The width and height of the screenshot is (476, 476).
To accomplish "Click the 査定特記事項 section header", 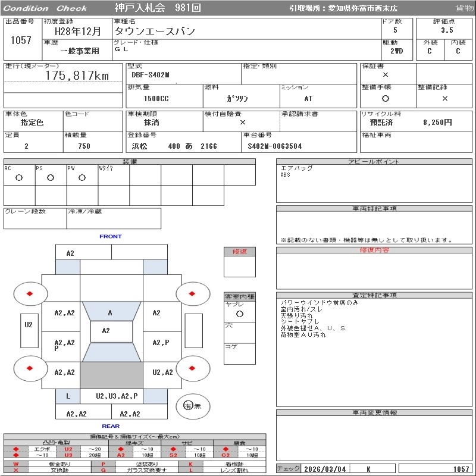I will [375, 295].
